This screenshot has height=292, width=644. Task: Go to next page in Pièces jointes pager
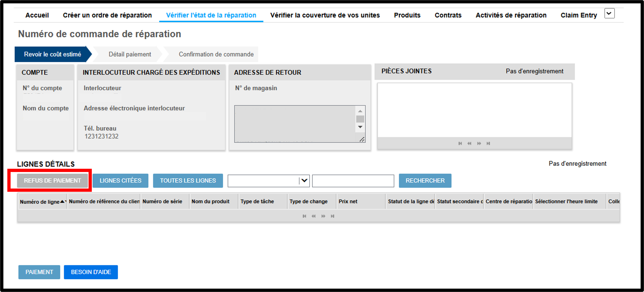[479, 143]
